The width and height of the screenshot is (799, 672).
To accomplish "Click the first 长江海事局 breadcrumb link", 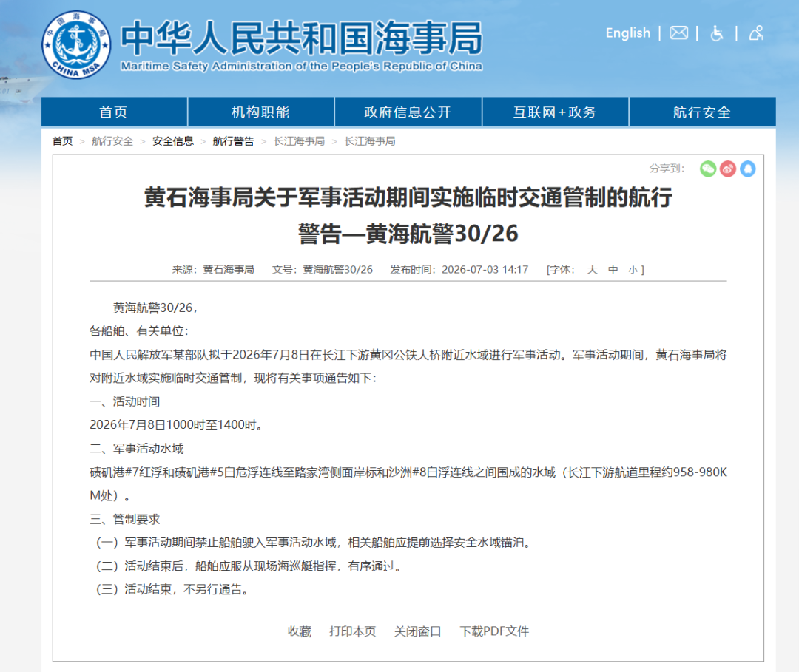I will pos(299,141).
